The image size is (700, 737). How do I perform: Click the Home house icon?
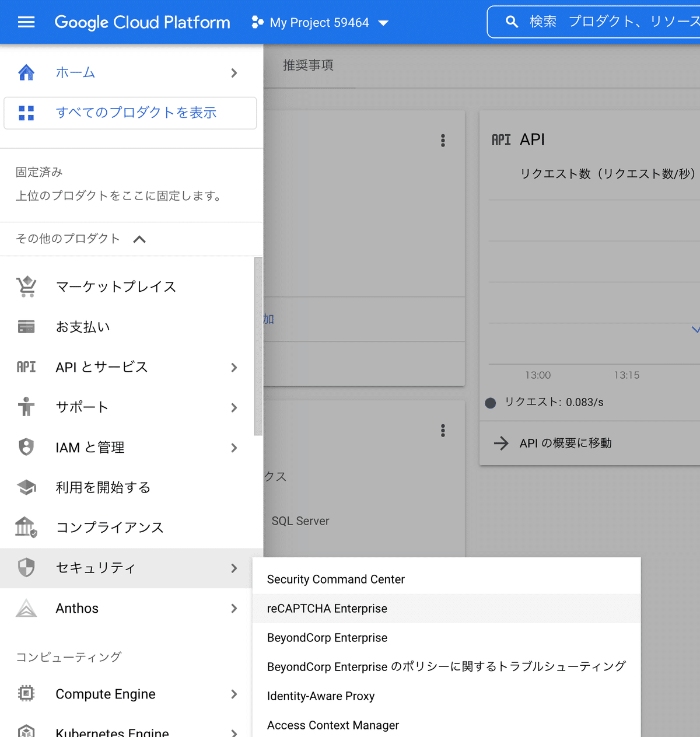point(26,72)
